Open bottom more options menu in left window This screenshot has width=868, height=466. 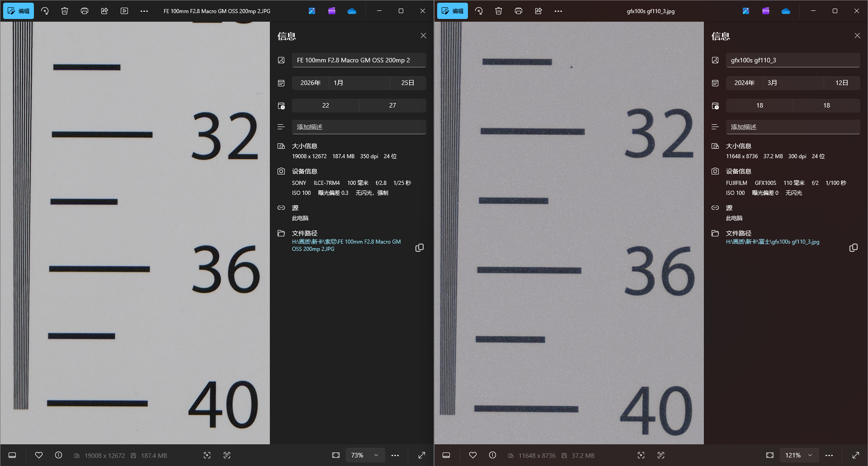(x=395, y=455)
